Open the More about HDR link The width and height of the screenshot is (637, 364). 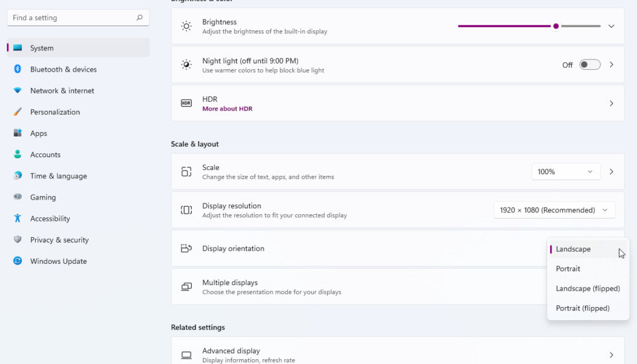[x=227, y=109]
